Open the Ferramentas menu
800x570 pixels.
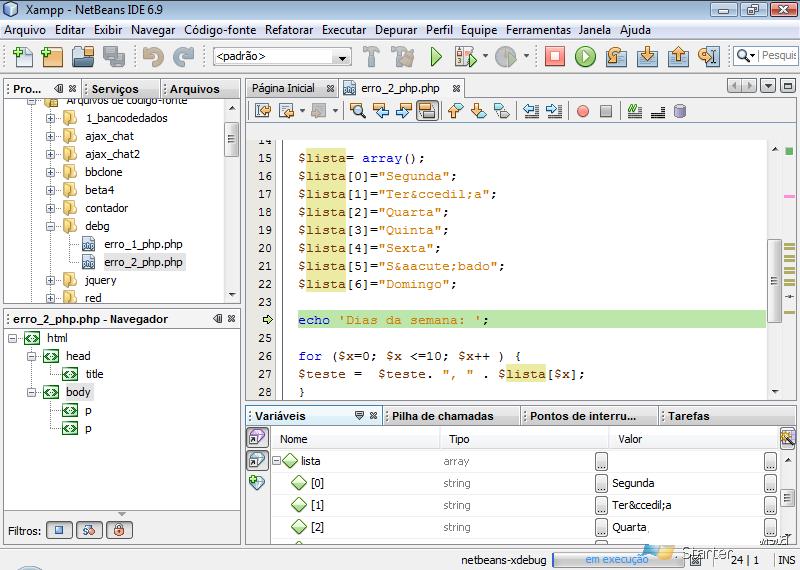coord(538,30)
